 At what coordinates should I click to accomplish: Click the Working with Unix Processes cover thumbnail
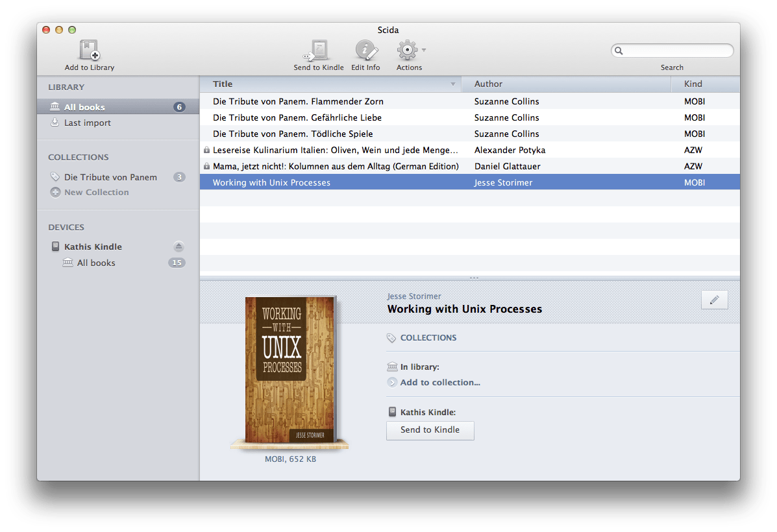click(x=290, y=371)
